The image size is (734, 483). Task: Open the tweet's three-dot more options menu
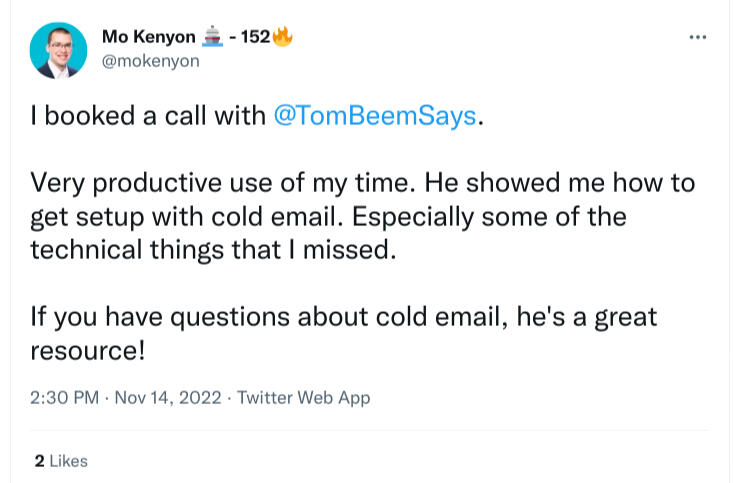tap(699, 38)
